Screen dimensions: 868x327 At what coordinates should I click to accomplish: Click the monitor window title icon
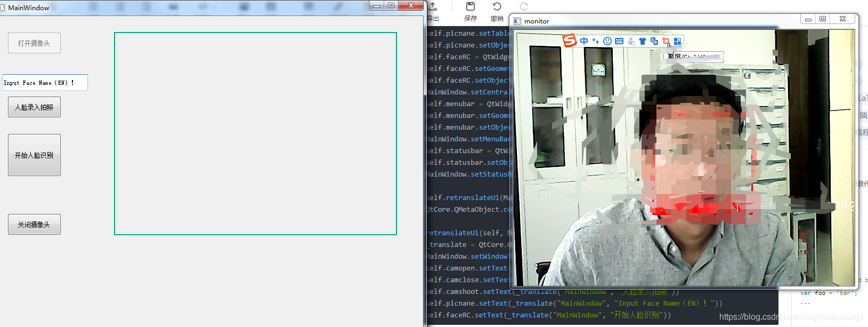tap(517, 21)
